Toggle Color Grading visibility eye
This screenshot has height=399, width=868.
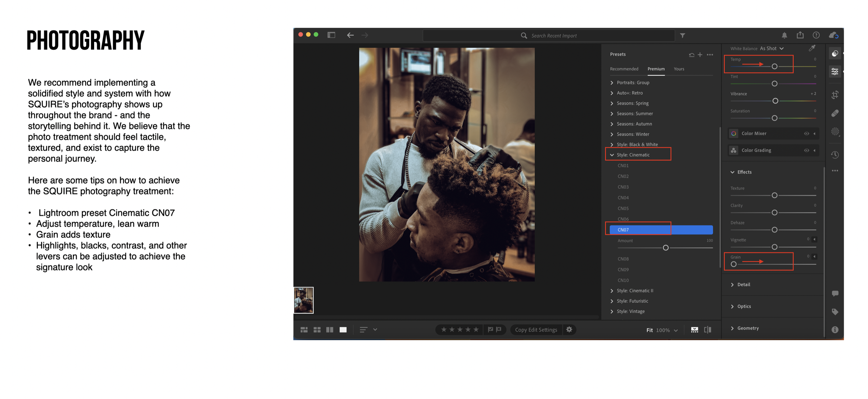click(x=807, y=150)
